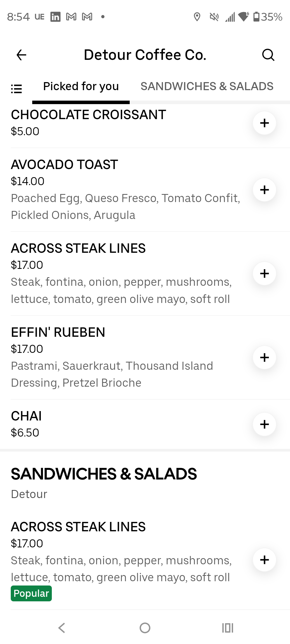Open the menu categories list icon
This screenshot has width=290, height=644.
tap(16, 89)
